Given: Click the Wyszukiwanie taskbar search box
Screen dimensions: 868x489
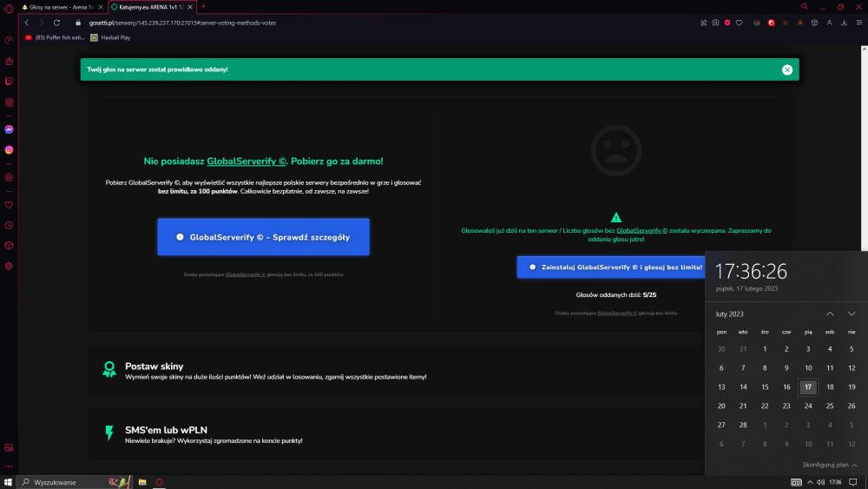Looking at the screenshot, I should tap(74, 482).
